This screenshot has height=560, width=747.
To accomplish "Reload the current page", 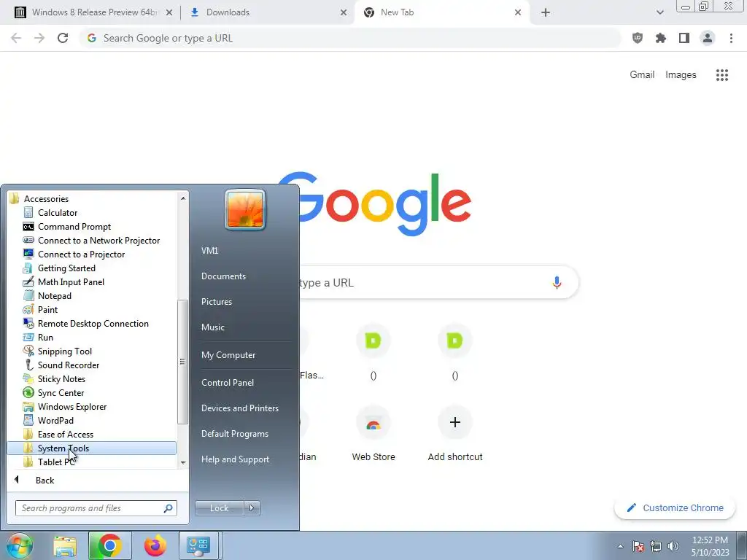I will (x=63, y=38).
